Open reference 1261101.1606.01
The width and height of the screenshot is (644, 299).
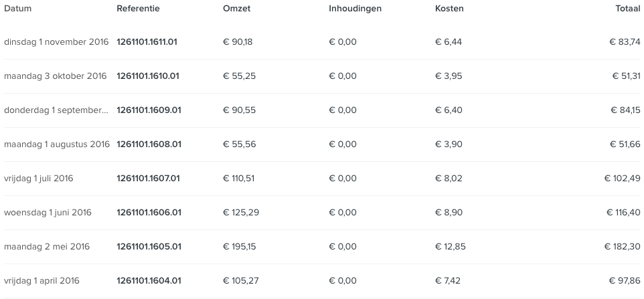[149, 212]
